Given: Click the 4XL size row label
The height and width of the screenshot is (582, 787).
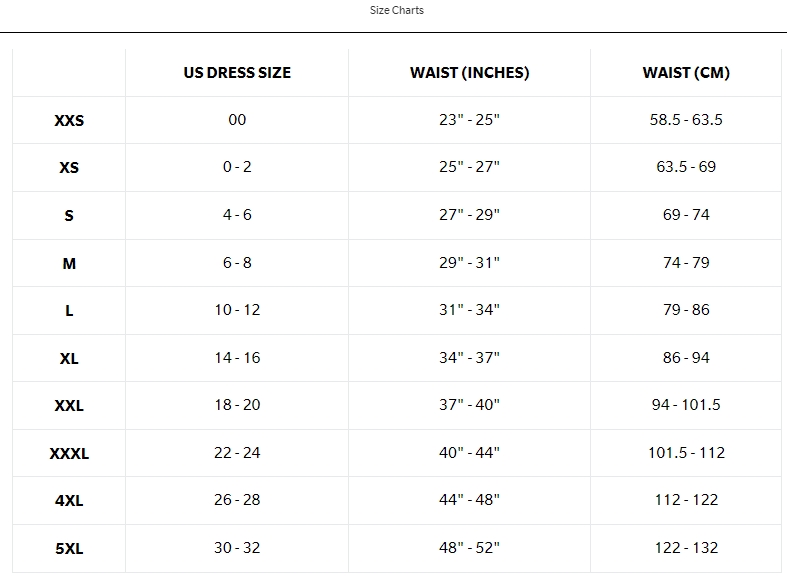Looking at the screenshot, I should (69, 501).
